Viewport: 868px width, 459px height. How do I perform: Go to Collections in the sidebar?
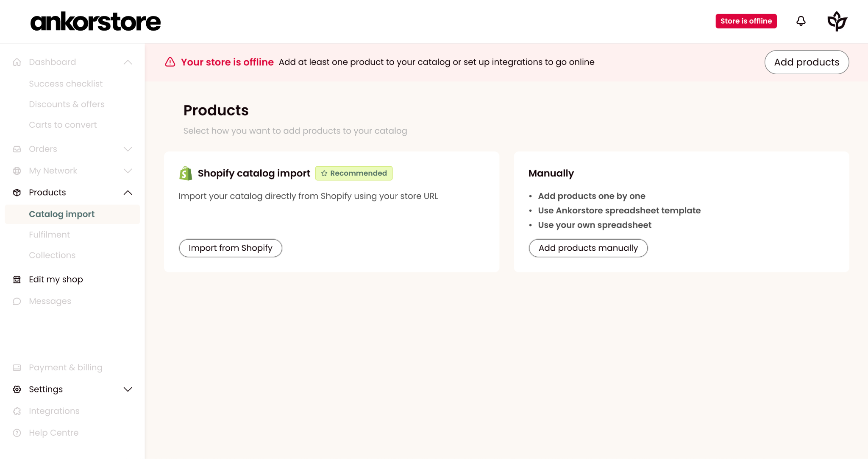pyautogui.click(x=52, y=255)
